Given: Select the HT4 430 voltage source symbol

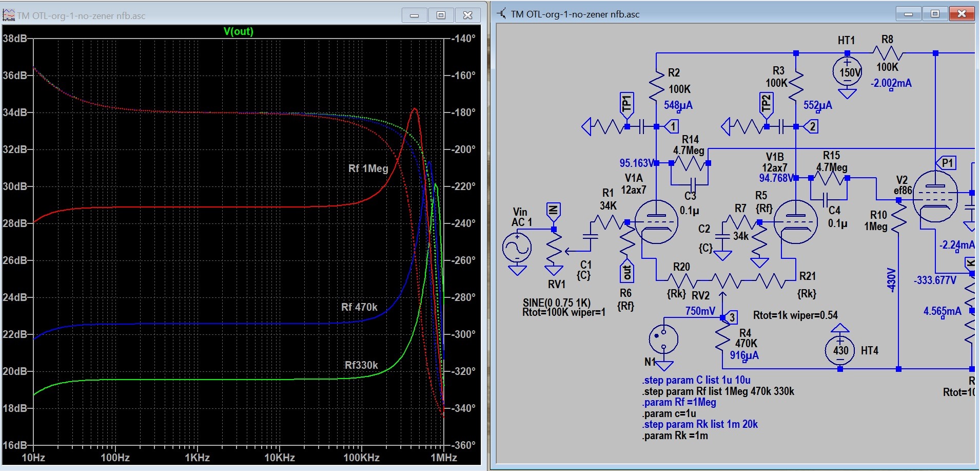Looking at the screenshot, I should pos(840,350).
